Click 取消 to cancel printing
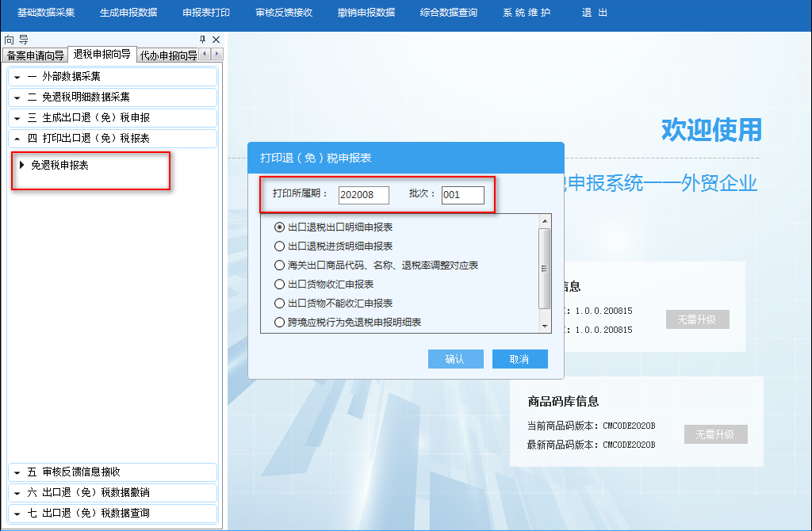This screenshot has height=531, width=812. 519,359
